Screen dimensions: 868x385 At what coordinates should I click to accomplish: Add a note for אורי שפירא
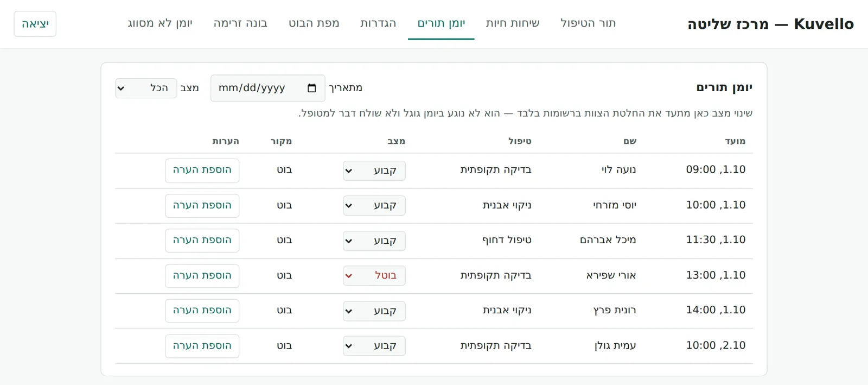[202, 276]
